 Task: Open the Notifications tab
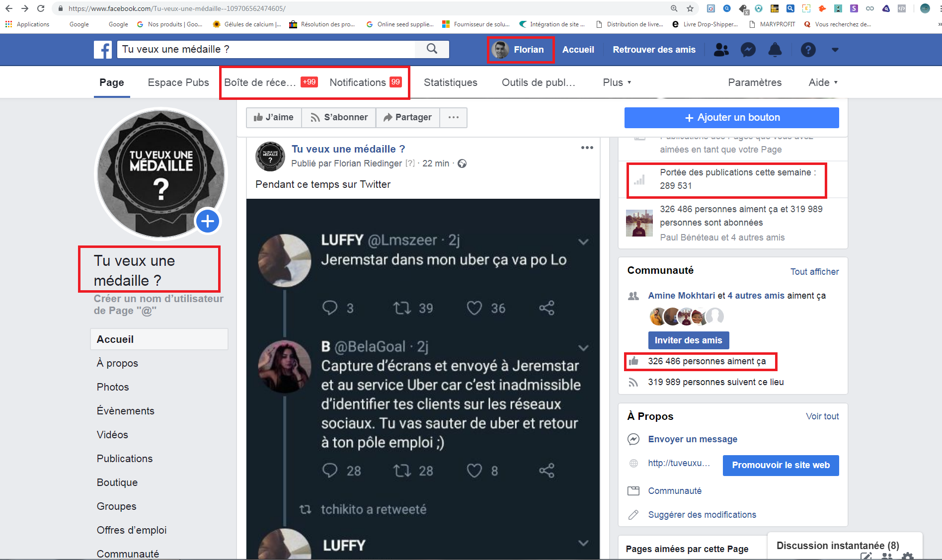366,82
